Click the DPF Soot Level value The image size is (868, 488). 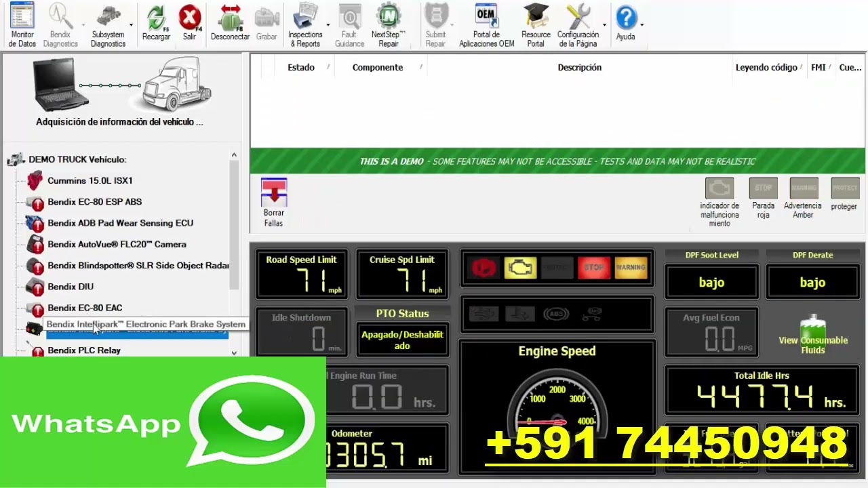(x=711, y=282)
